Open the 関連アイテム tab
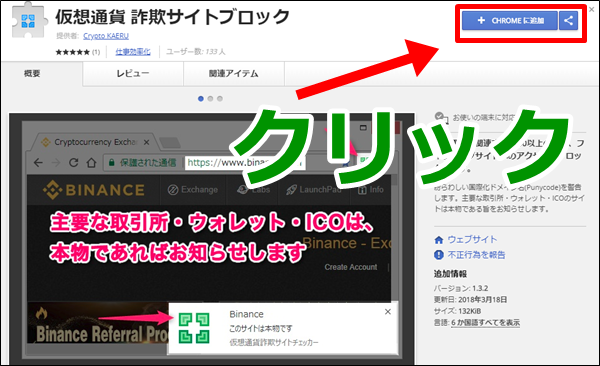600x366 pixels. [x=233, y=74]
